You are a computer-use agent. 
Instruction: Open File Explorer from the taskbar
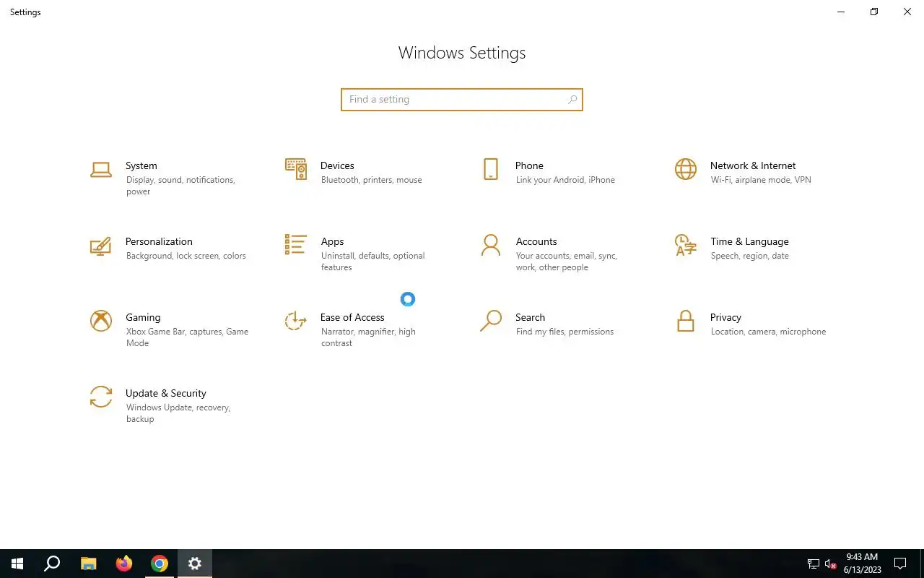pos(88,564)
